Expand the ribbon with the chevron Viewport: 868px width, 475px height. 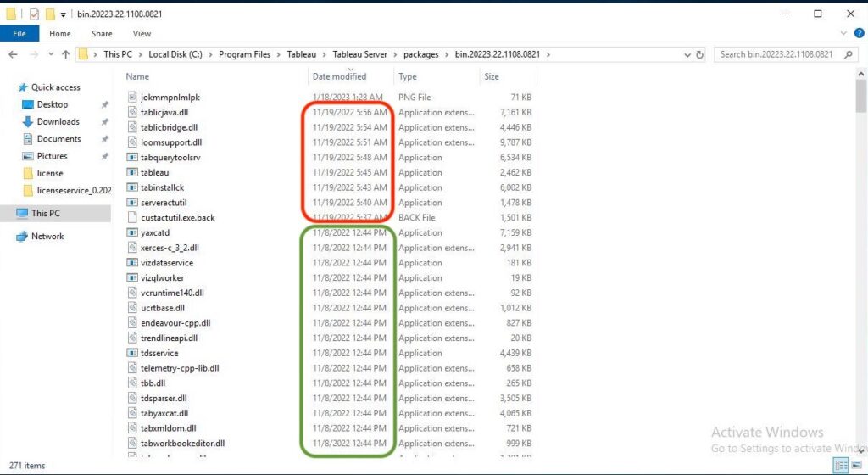click(x=843, y=34)
